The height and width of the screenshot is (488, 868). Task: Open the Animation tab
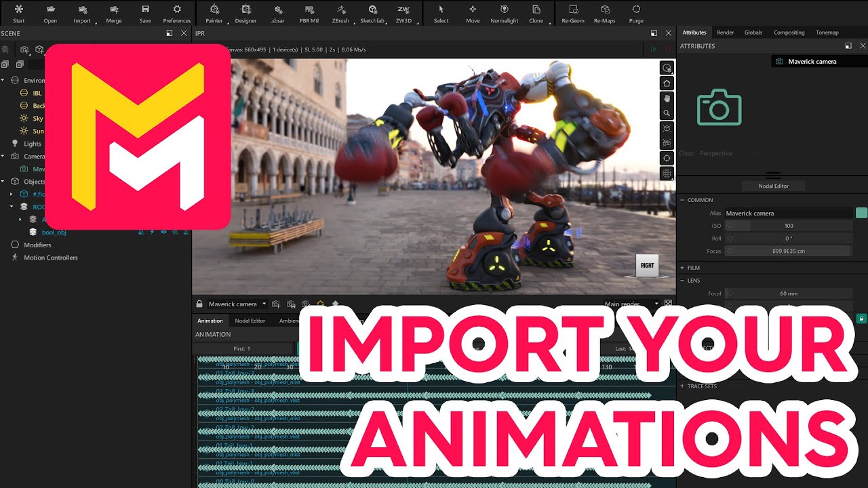[x=210, y=321]
